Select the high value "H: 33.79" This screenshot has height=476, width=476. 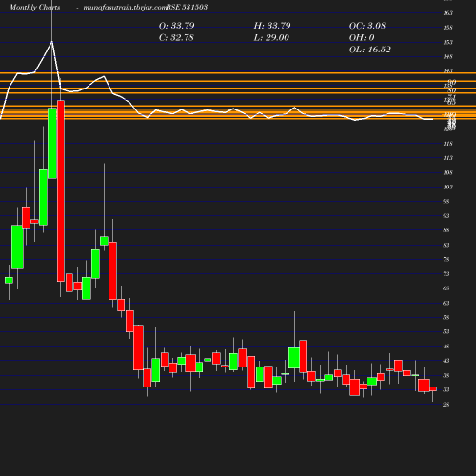[x=272, y=26]
